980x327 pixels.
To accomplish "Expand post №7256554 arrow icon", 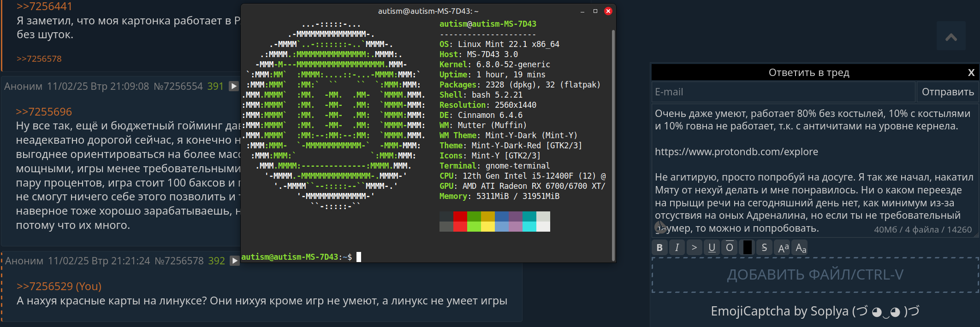I will (x=234, y=86).
